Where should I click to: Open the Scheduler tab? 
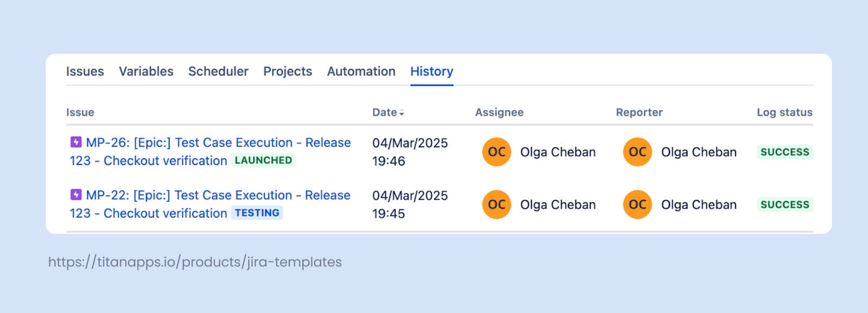(x=218, y=72)
